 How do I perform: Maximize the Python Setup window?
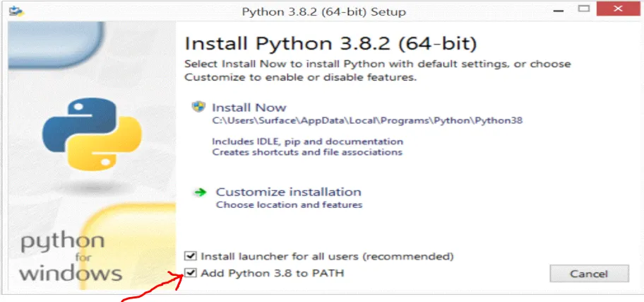(583, 8)
